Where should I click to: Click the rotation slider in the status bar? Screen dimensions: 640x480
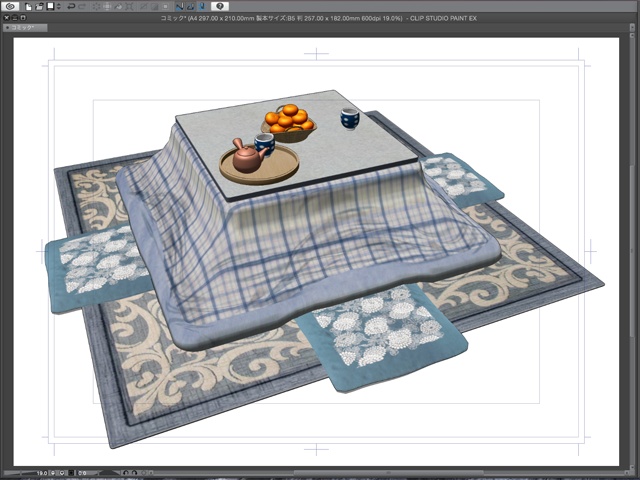pos(109,473)
